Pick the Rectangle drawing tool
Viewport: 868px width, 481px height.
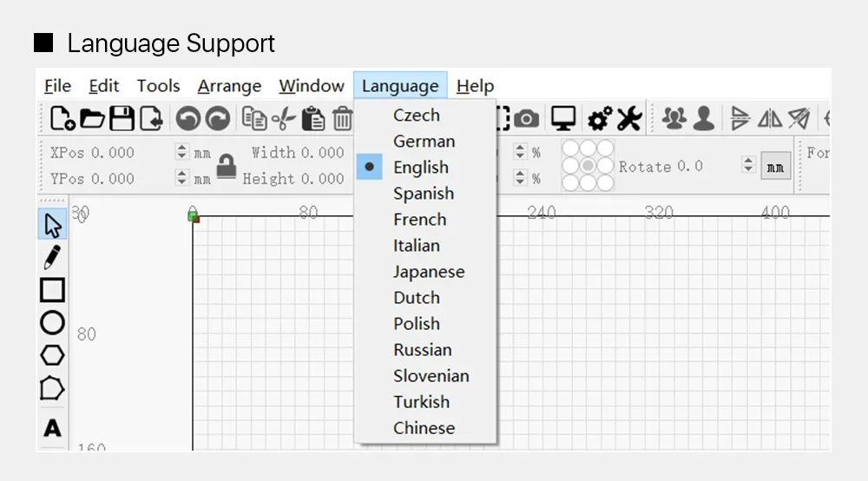(52, 290)
